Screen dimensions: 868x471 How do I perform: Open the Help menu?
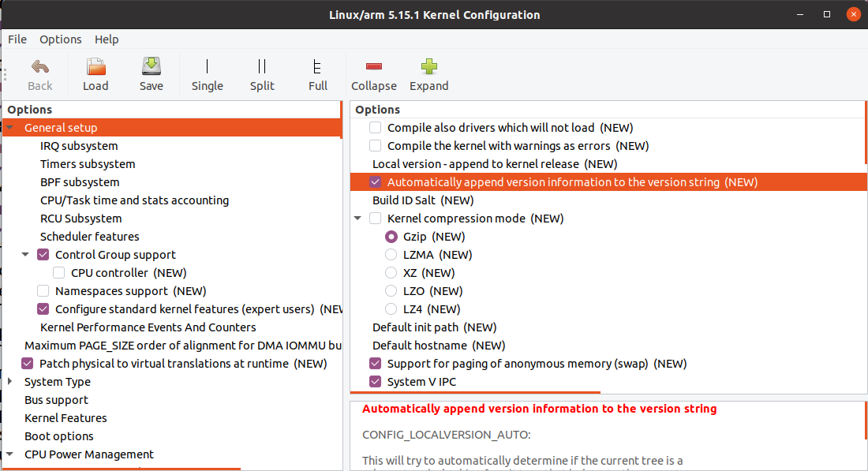(107, 39)
